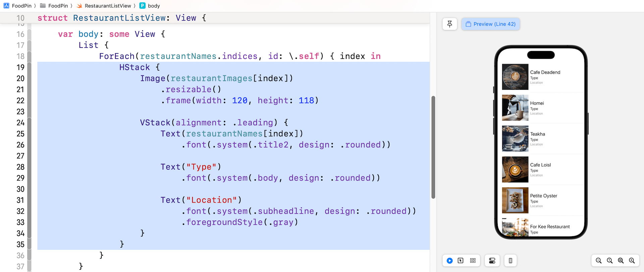Open the preview device picker

tap(510, 261)
